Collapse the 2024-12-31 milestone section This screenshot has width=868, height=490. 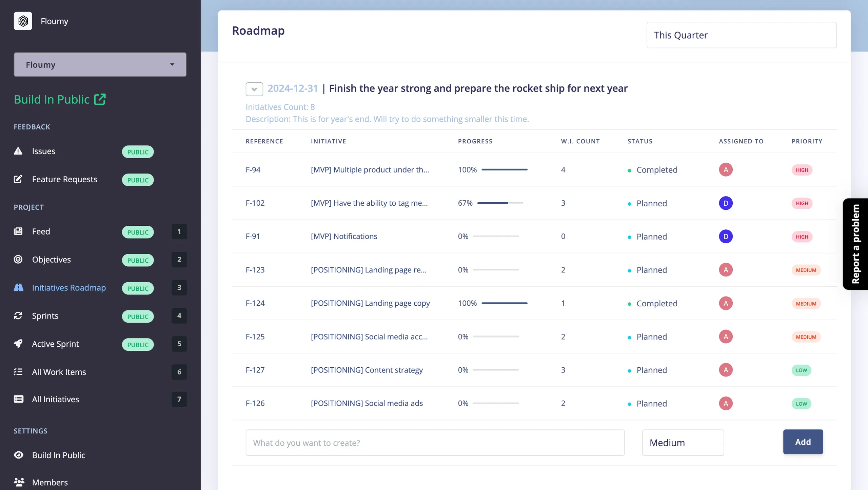(x=254, y=89)
